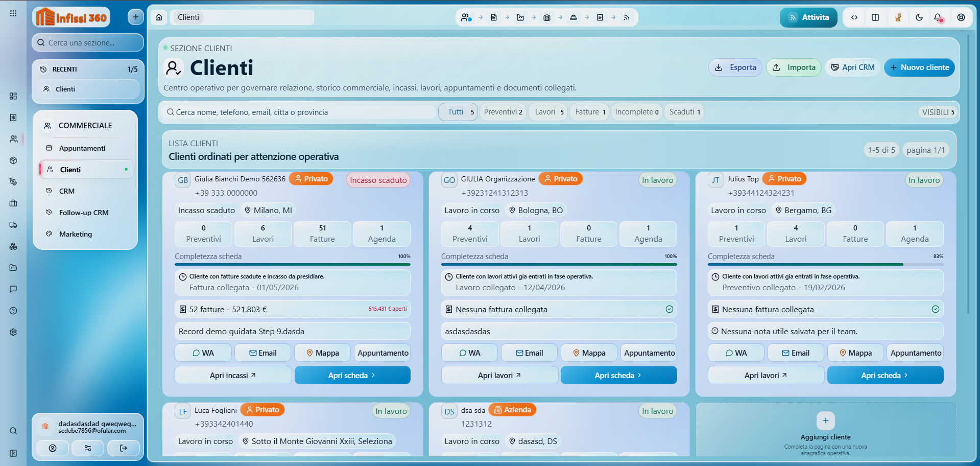The image size is (980, 466).
Task: Click Julius Top 83% completezza bar
Action: (826, 264)
